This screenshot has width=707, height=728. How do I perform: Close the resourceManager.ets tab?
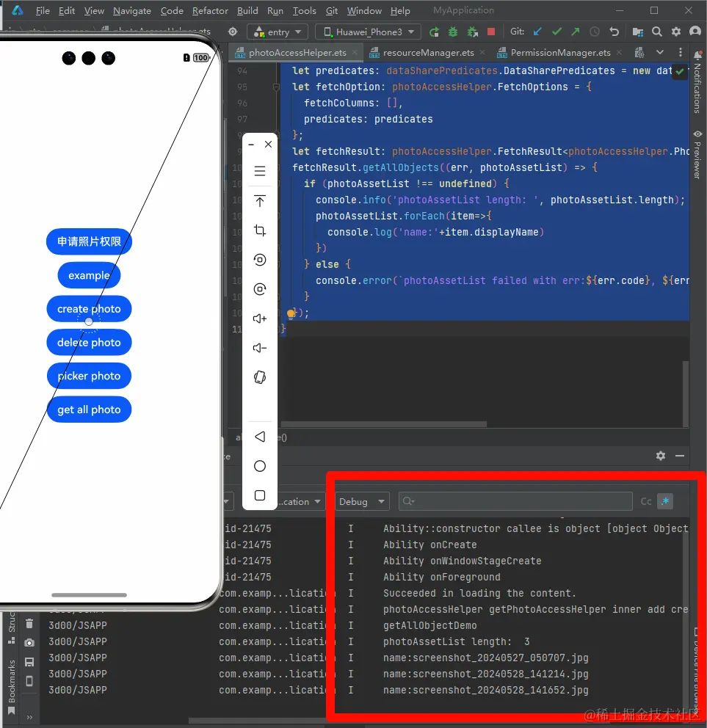click(482, 52)
